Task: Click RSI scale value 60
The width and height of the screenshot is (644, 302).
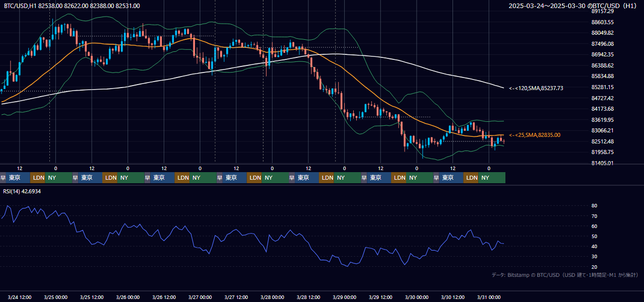Action: pyautogui.click(x=595, y=226)
